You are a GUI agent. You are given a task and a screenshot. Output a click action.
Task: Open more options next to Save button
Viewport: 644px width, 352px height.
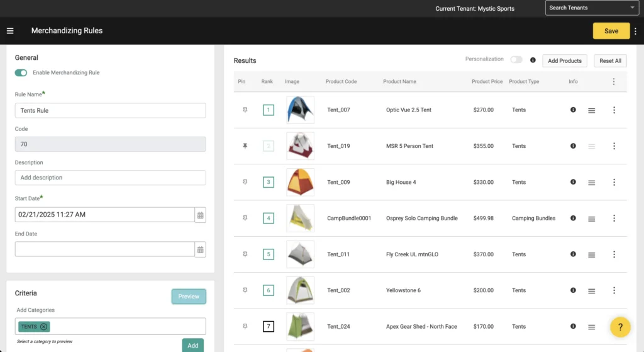(635, 31)
